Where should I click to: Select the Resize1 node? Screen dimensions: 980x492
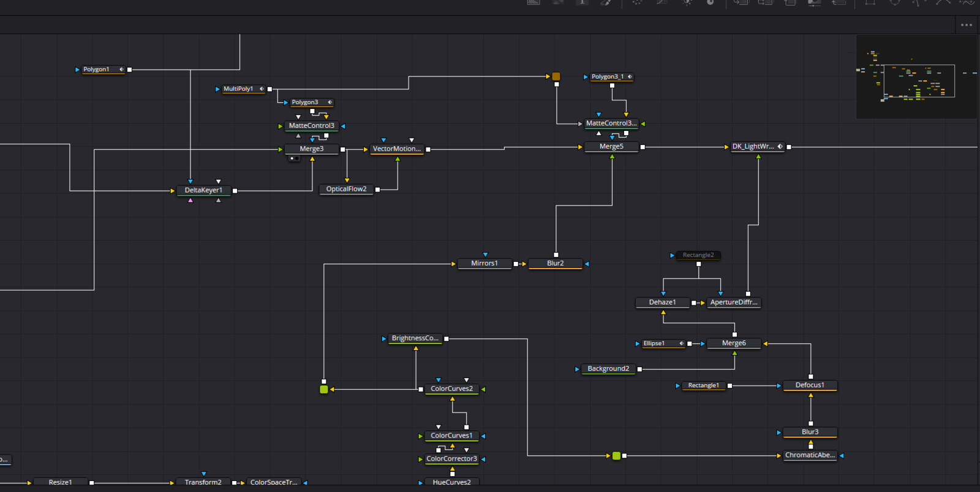point(60,482)
